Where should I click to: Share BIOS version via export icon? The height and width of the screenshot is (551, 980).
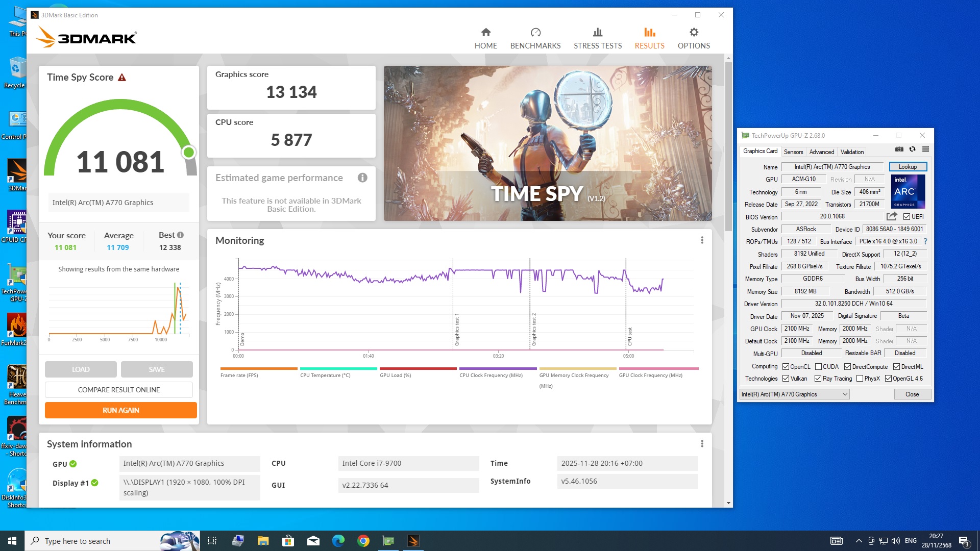(891, 216)
